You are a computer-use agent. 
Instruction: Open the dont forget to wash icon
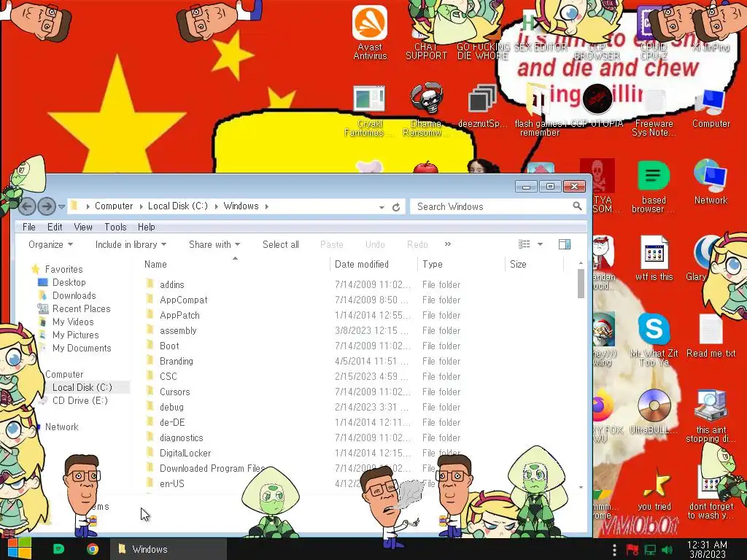point(711,492)
